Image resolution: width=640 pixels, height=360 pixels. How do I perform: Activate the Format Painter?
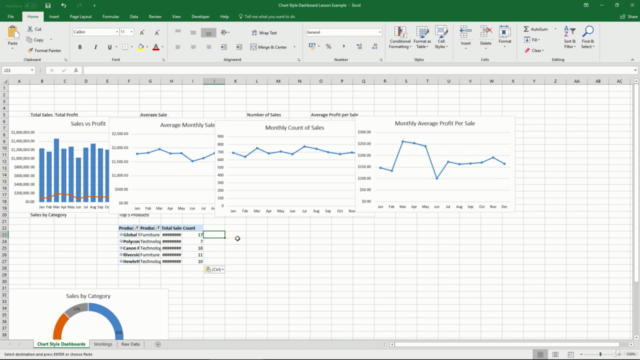click(44, 50)
